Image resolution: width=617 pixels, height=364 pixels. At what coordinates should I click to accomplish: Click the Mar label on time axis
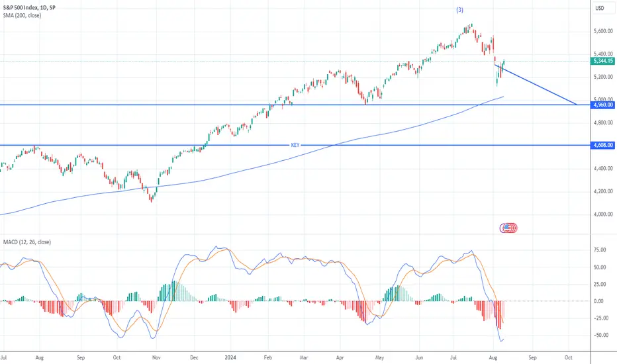tap(304, 357)
